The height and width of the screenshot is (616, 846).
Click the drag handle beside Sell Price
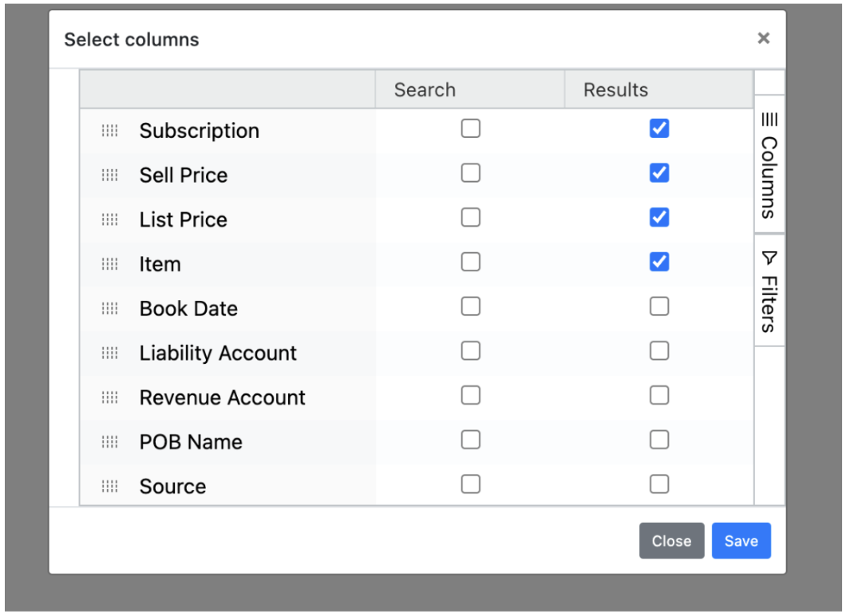(x=110, y=176)
